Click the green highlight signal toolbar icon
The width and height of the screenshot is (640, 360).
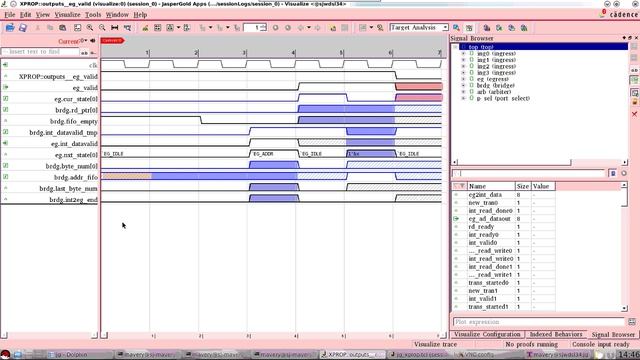click(x=145, y=28)
